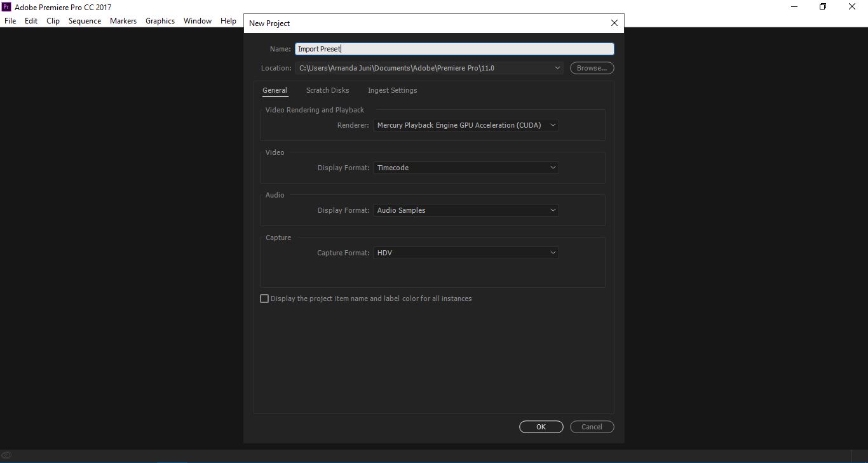Open the Sequence menu
The image size is (868, 463).
pos(85,21)
